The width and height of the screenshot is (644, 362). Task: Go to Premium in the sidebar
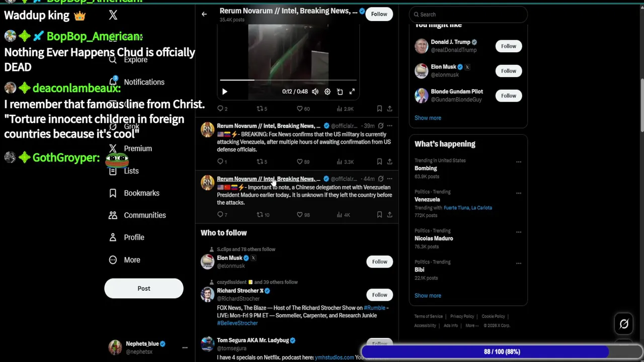pyautogui.click(x=130, y=148)
